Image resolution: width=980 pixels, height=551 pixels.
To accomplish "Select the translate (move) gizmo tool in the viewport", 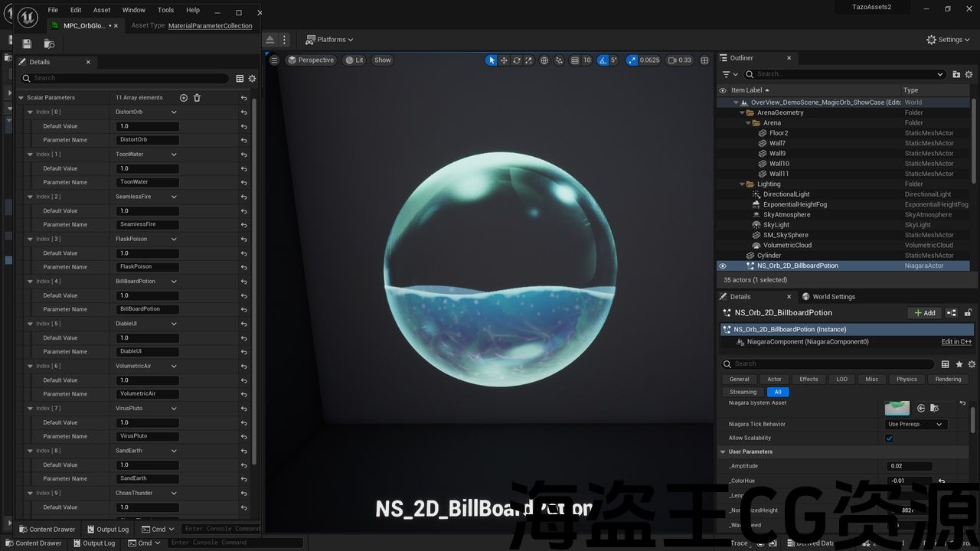I will tap(504, 60).
